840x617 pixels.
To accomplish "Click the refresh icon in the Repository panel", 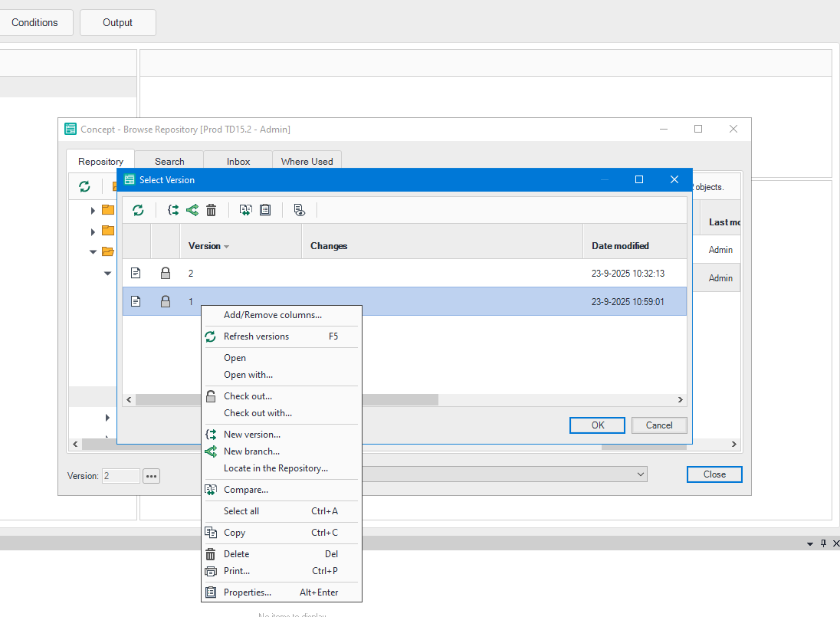I will pos(84,185).
